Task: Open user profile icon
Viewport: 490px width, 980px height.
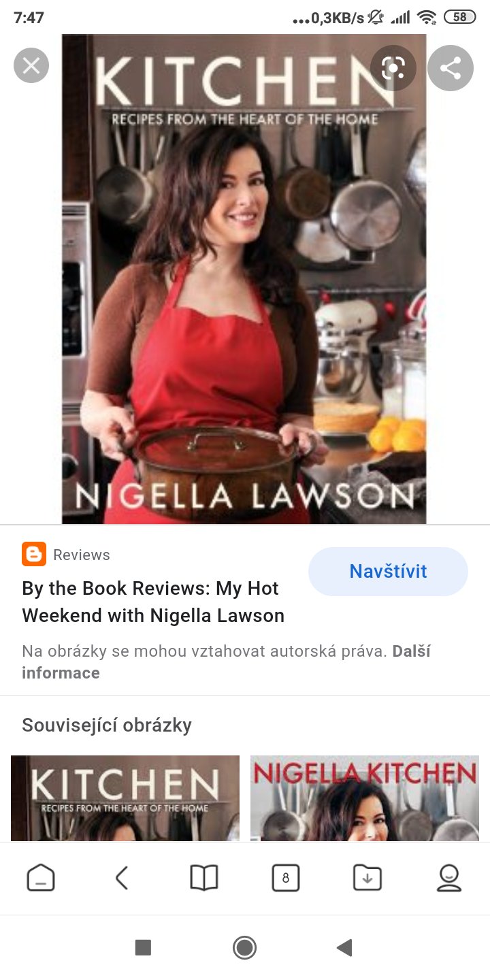Action: 449,878
